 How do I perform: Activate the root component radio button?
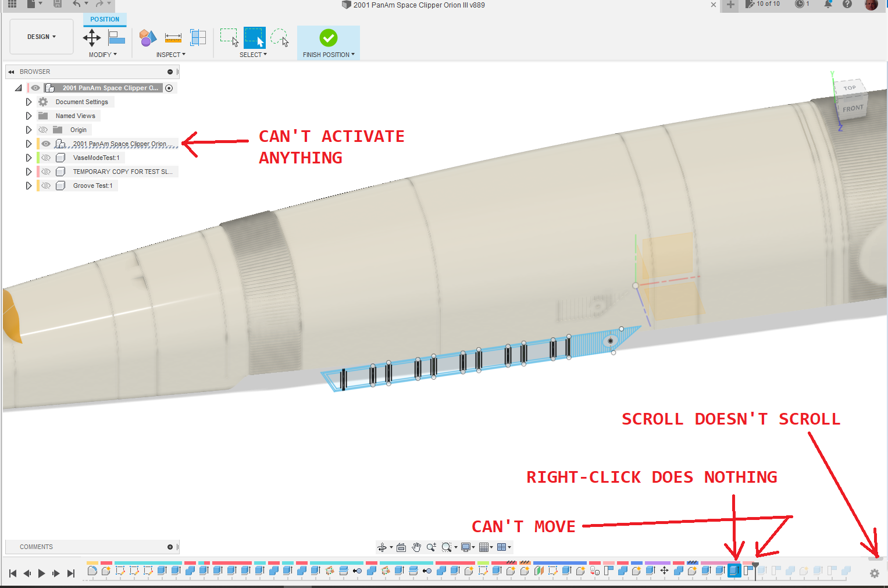click(x=169, y=88)
